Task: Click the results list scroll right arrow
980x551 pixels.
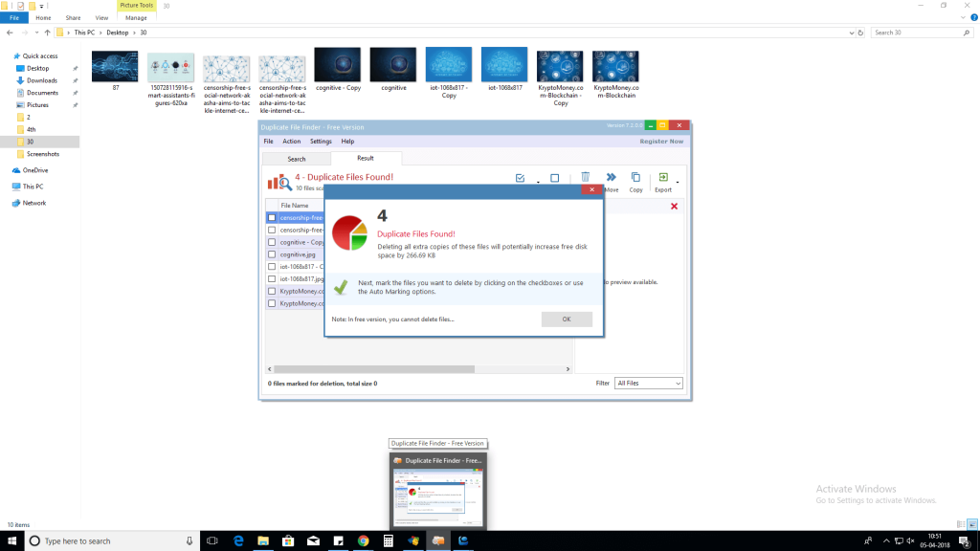Action: pyautogui.click(x=568, y=369)
